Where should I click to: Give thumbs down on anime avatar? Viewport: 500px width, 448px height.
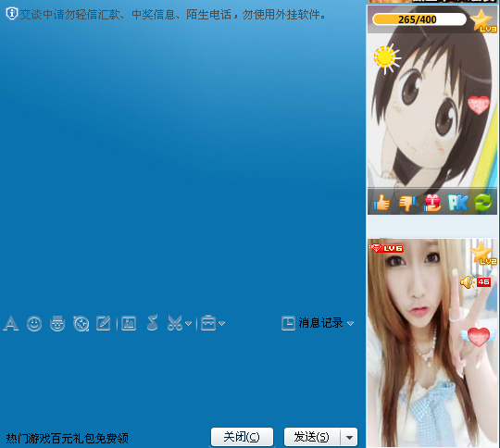[406, 203]
